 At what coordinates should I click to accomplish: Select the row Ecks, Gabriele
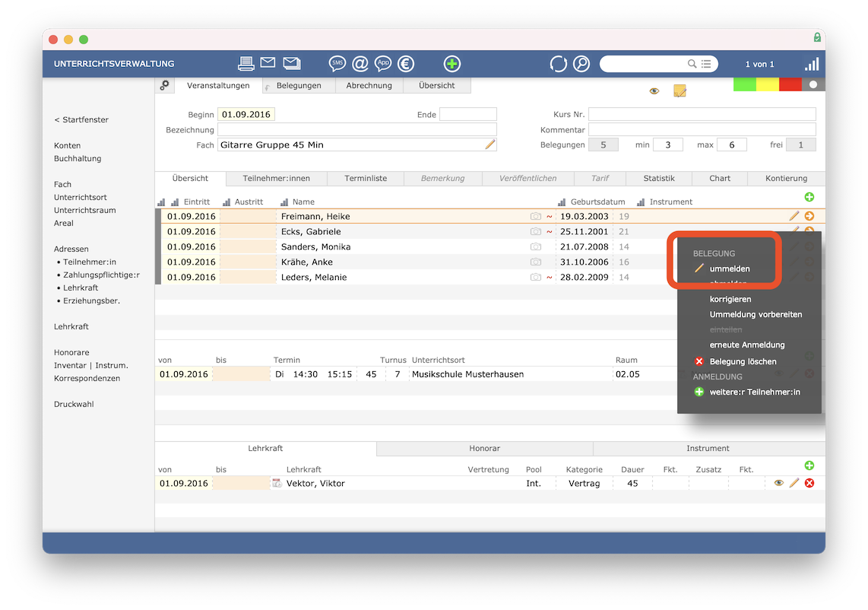tap(490, 231)
